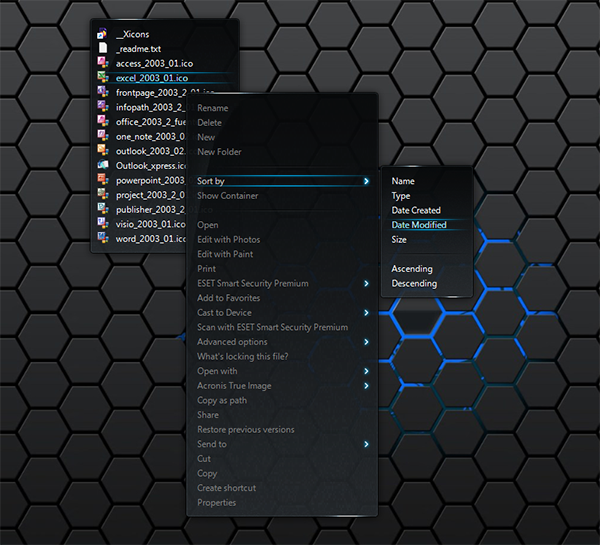Select the _readme.txt file icon
This screenshot has height=545, width=600.
pos(103,48)
